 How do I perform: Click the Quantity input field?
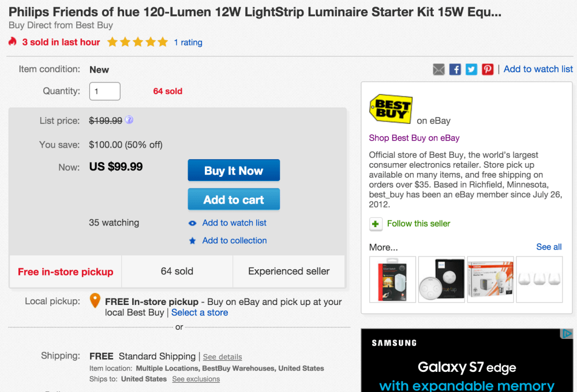pos(104,91)
